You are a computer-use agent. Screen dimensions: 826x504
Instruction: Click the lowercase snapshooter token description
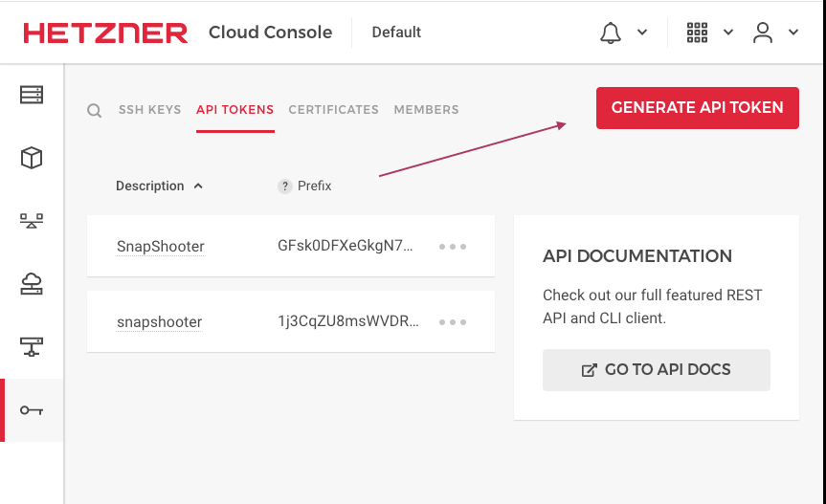(x=160, y=322)
